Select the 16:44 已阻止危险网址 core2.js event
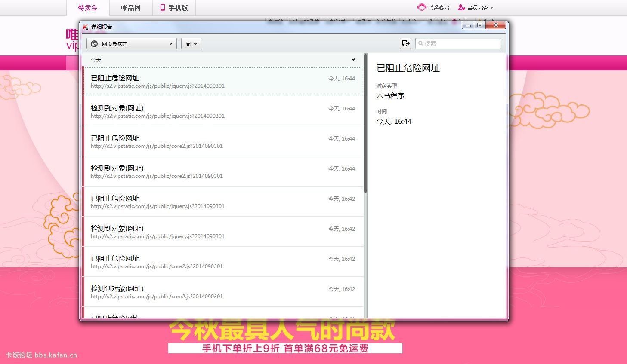The width and height of the screenshot is (627, 364). (x=223, y=141)
